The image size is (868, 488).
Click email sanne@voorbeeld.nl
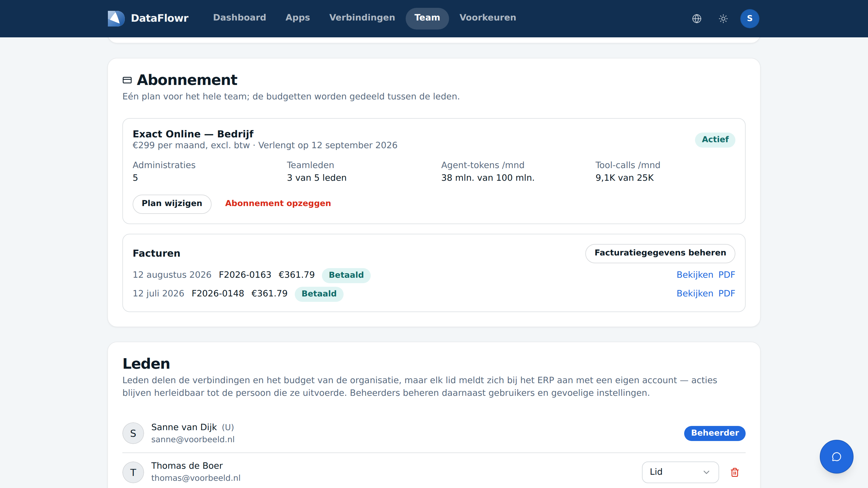coord(193,440)
